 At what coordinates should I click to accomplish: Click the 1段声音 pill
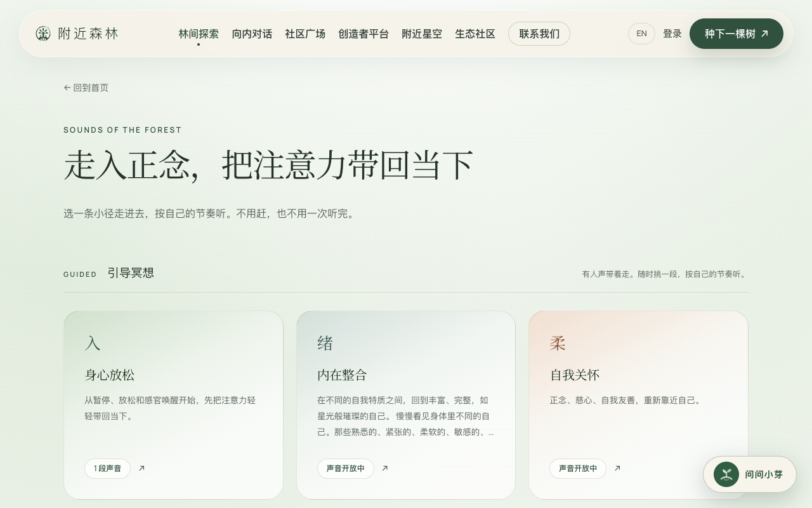point(107,469)
